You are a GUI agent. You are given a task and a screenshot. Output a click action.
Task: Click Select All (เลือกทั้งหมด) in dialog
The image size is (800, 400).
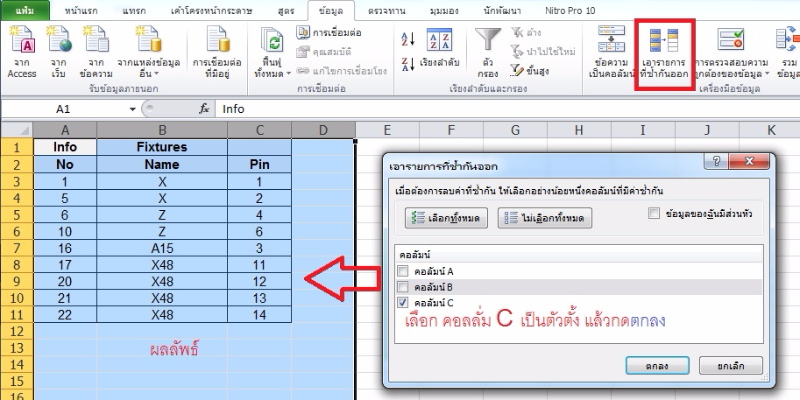(446, 218)
